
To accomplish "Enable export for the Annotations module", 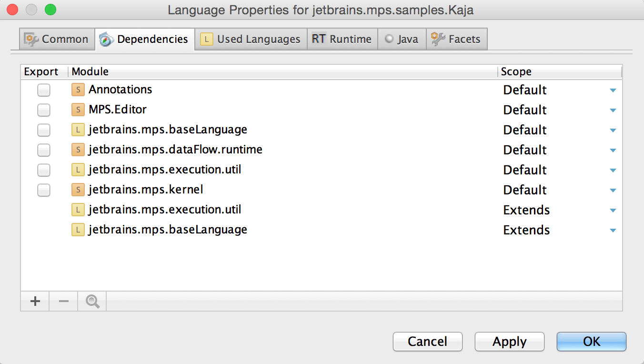I will 43,90.
